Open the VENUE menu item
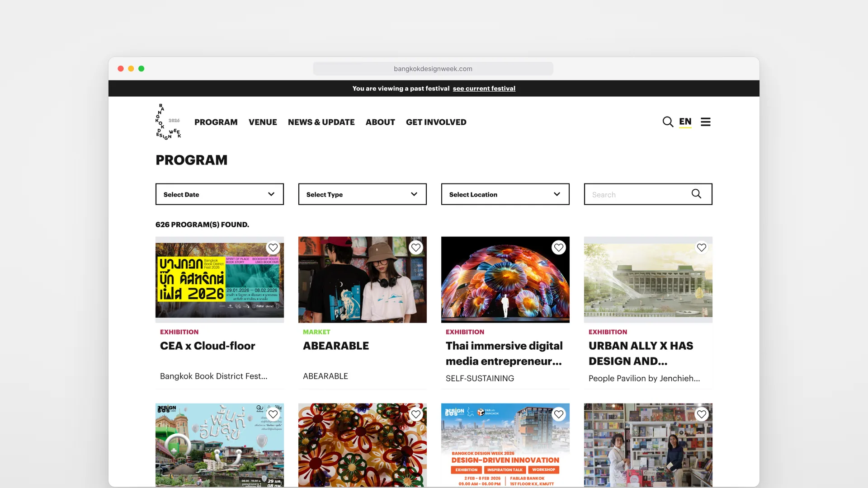This screenshot has height=488, width=868. 263,122
